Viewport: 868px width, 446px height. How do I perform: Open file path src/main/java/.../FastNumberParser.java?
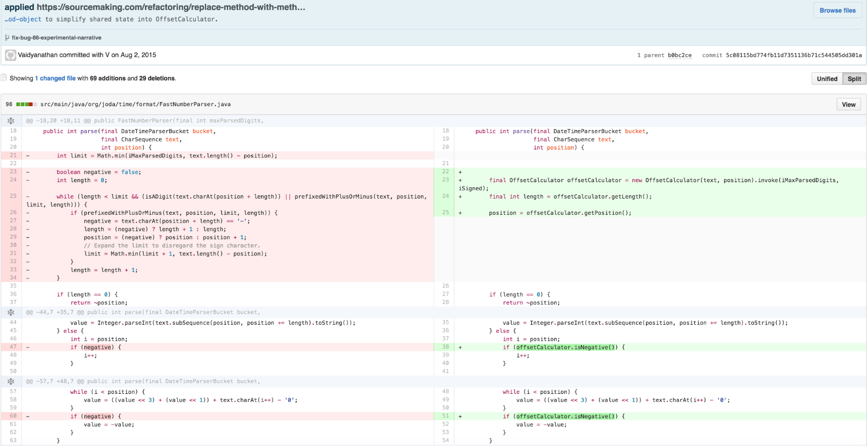135,104
